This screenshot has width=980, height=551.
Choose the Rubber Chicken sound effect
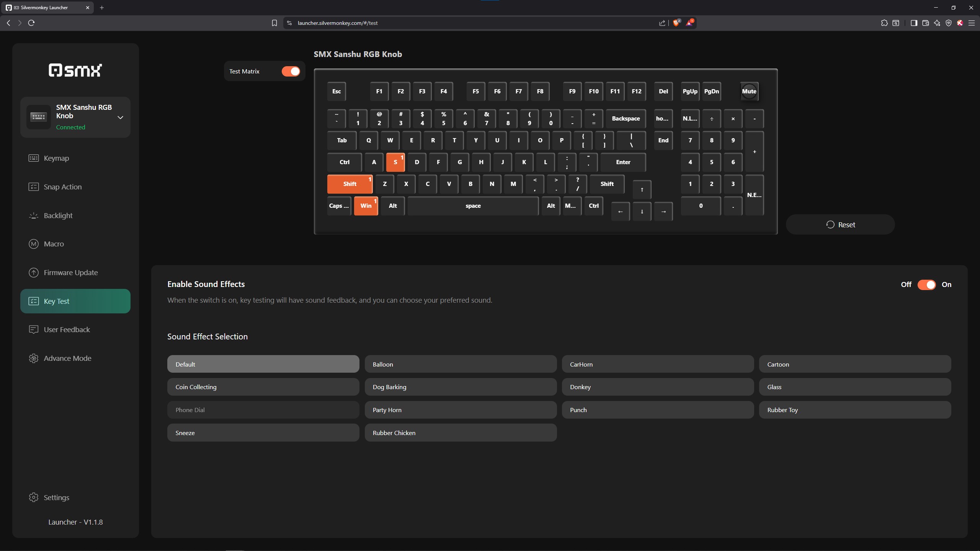click(x=460, y=433)
